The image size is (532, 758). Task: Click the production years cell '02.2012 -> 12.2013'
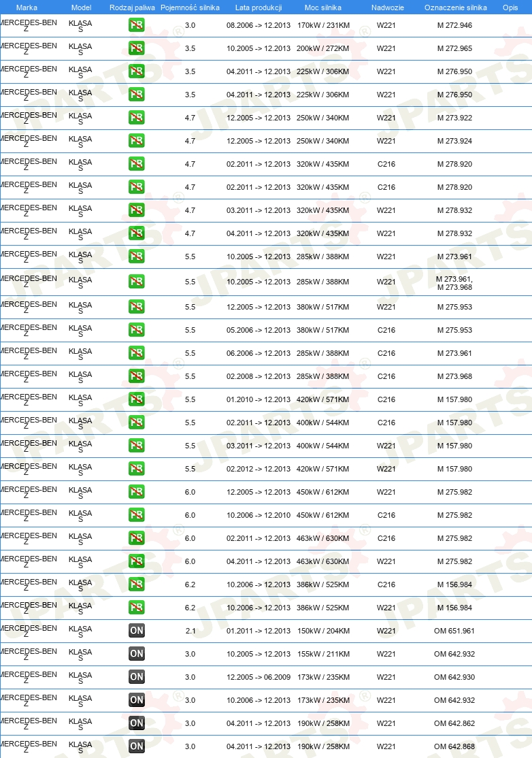point(259,469)
